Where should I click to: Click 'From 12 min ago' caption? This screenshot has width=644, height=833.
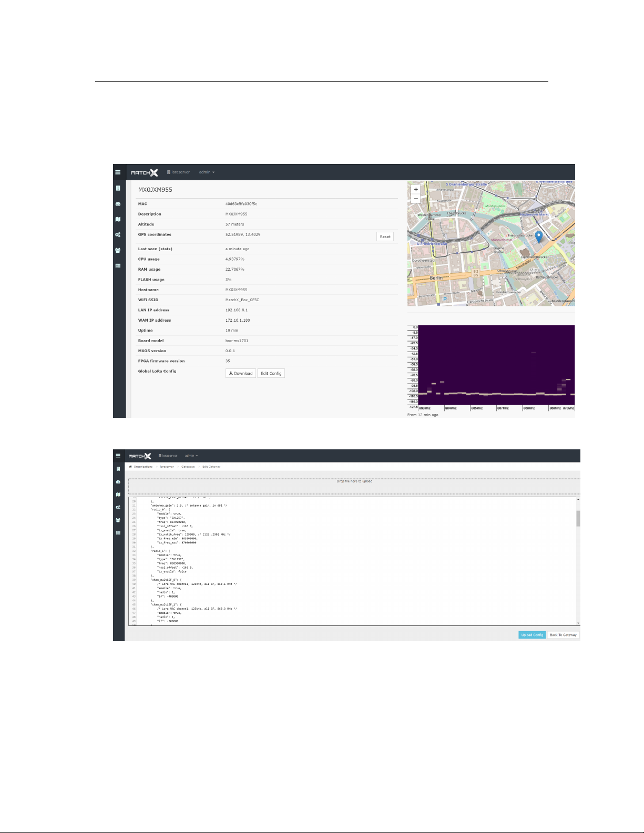click(x=423, y=415)
